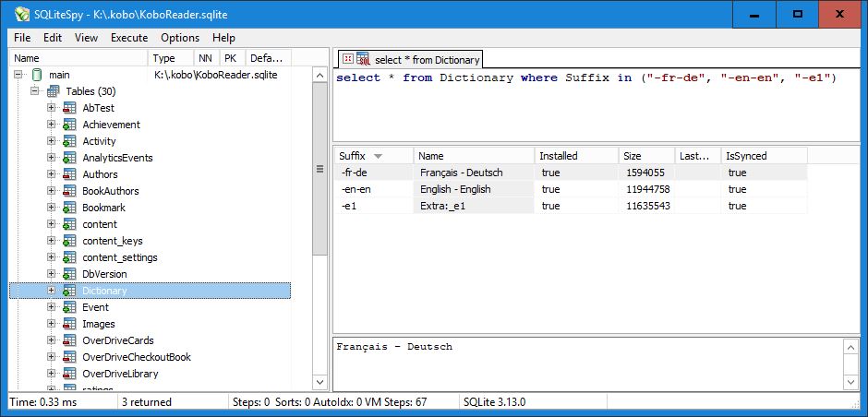Viewport: 868px width, 417px height.
Task: Click the SQLiteSpy title bar app icon
Action: coord(22,14)
